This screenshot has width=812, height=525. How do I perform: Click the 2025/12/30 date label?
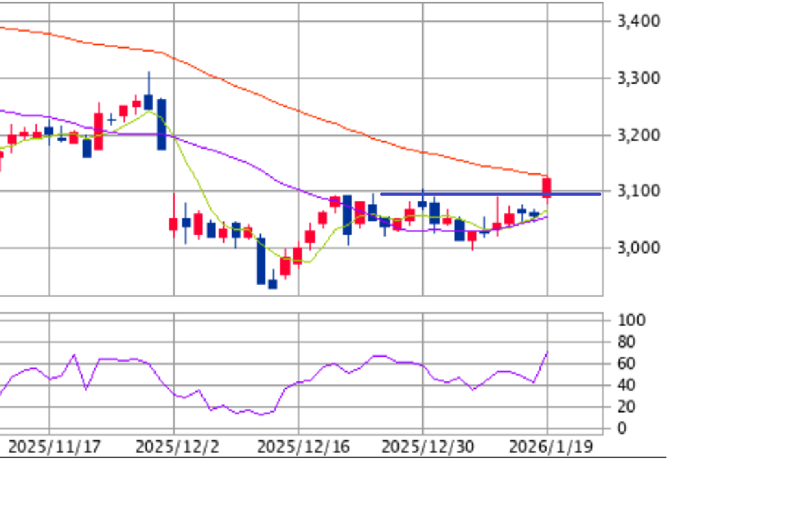427,446
